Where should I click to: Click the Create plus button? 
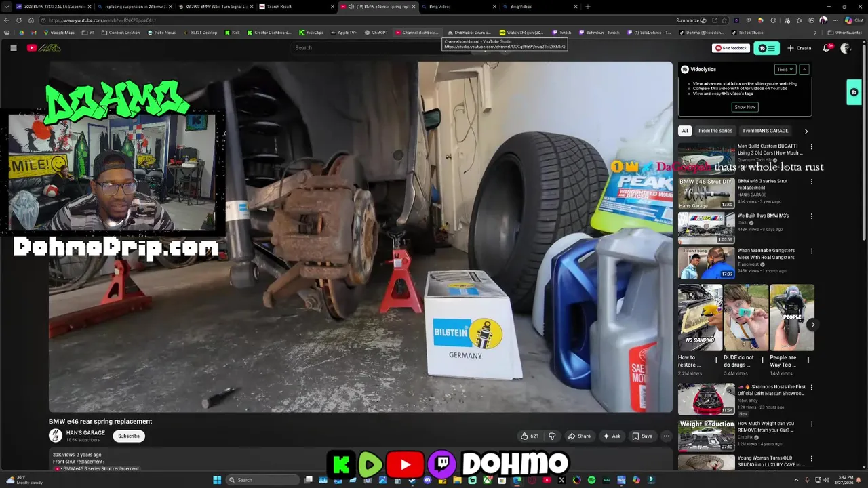coord(800,48)
